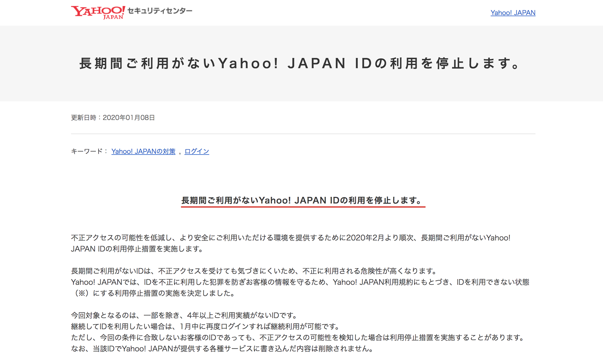
Task: Click the Yahoo! JAPAN logo
Action: tap(98, 13)
